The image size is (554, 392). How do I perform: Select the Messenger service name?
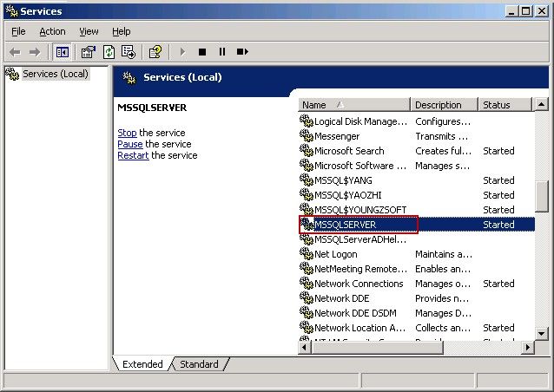[337, 136]
